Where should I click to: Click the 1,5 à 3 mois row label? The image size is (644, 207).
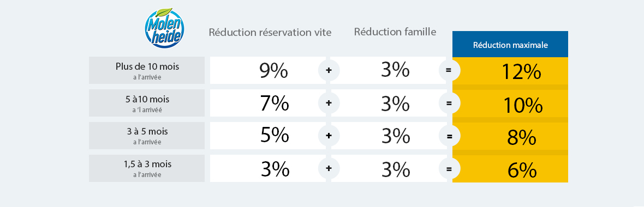147,168
